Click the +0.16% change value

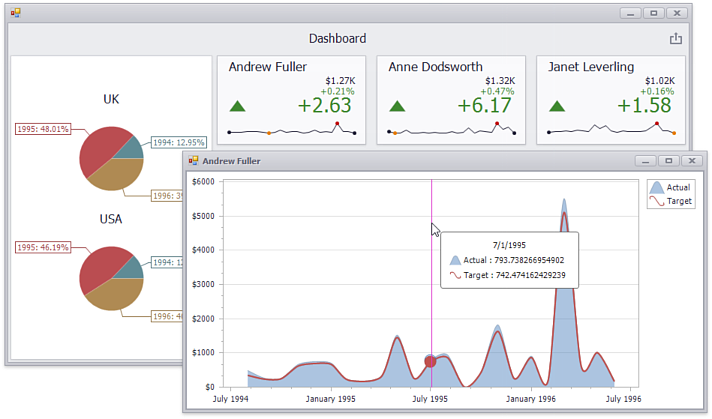pos(658,91)
